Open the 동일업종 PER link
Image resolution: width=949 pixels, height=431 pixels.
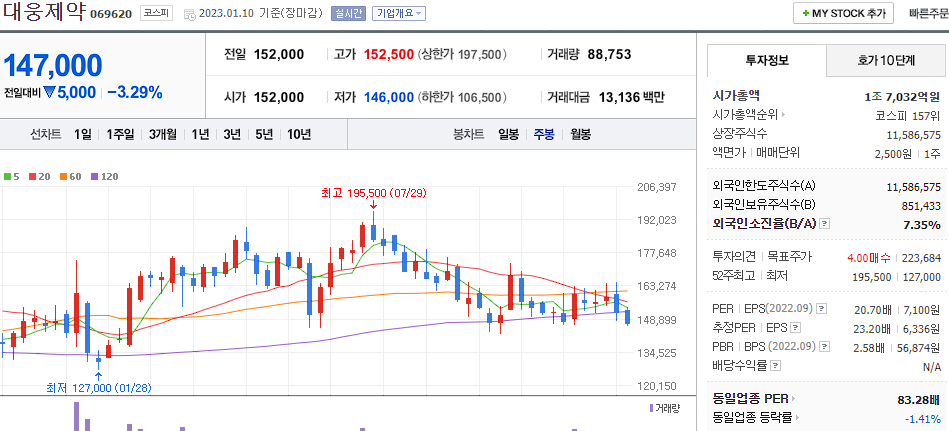750,399
